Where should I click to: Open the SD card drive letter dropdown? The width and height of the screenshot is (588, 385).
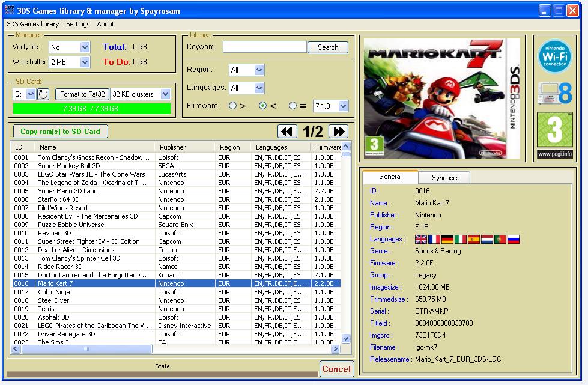31,94
